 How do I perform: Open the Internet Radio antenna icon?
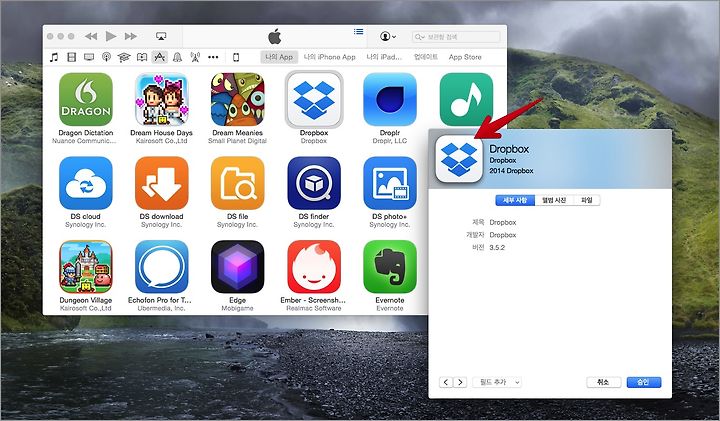(x=195, y=57)
